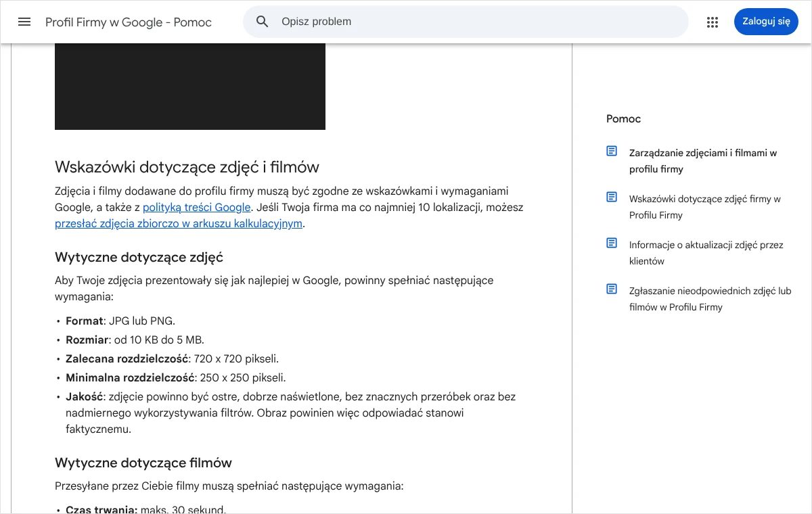Click the Wskazówki dotyczące zdjęć i filmów heading

187,167
